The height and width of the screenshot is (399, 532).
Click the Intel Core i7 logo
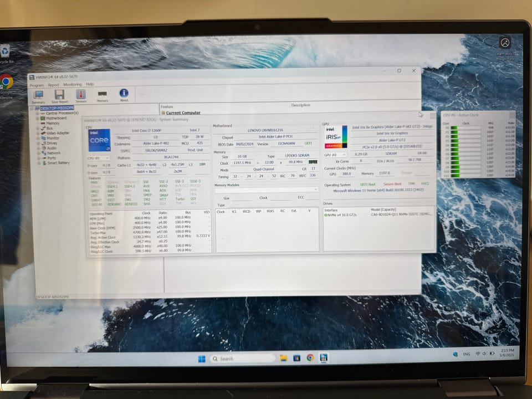click(99, 140)
